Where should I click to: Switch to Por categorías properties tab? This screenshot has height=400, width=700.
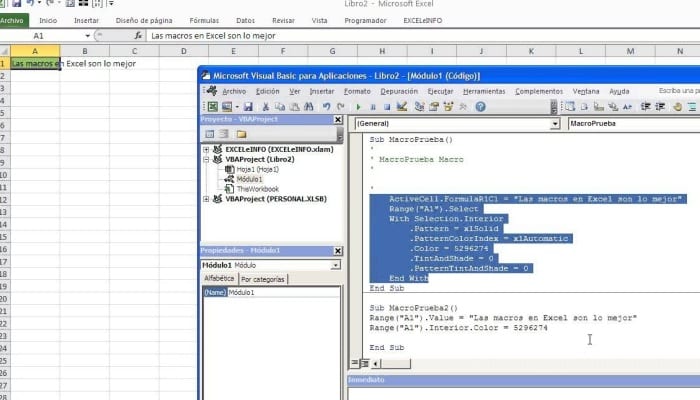click(x=262, y=279)
